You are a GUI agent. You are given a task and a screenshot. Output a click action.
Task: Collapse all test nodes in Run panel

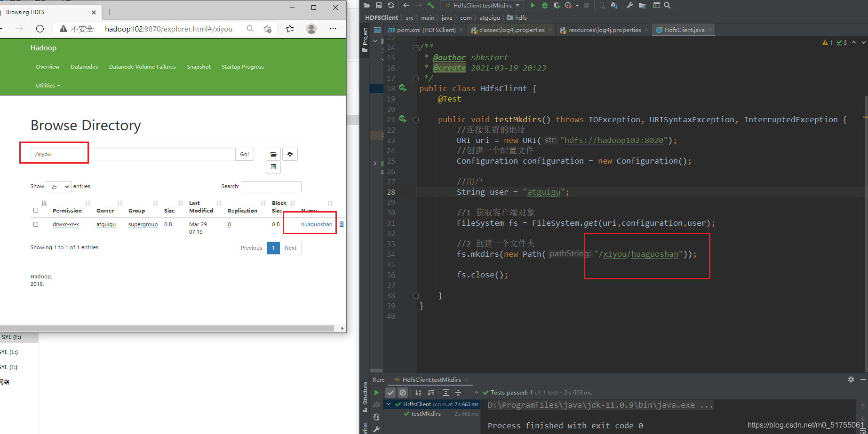point(458,393)
